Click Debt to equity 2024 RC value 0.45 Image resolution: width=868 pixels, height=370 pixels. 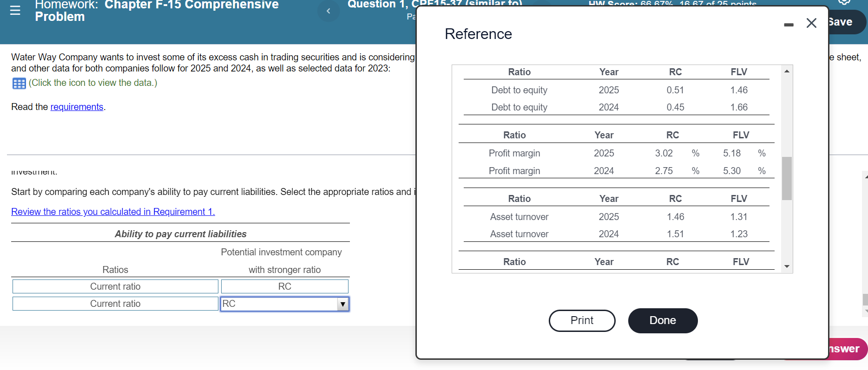point(675,107)
